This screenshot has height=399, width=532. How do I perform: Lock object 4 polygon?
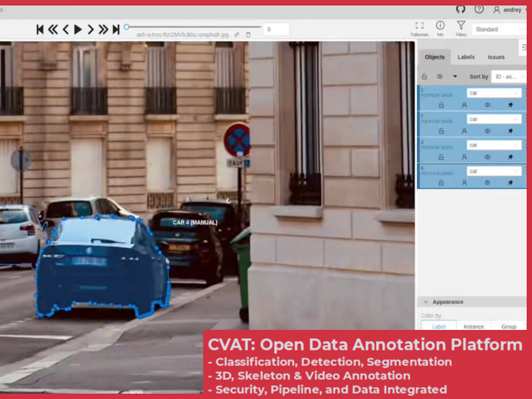(441, 183)
